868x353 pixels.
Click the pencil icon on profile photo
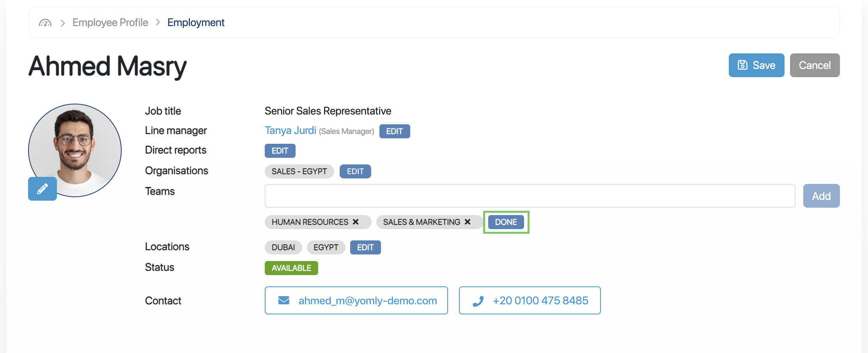[x=43, y=189]
